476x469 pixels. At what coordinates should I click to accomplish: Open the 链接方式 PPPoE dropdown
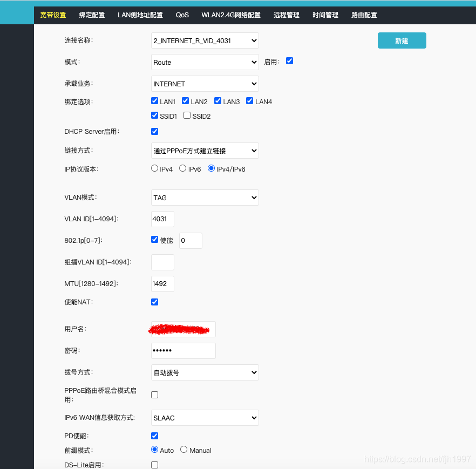pyautogui.click(x=205, y=151)
